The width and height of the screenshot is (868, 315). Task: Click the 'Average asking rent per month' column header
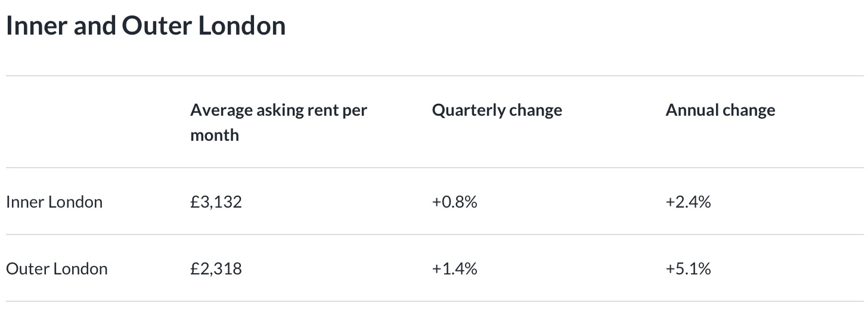tap(278, 122)
